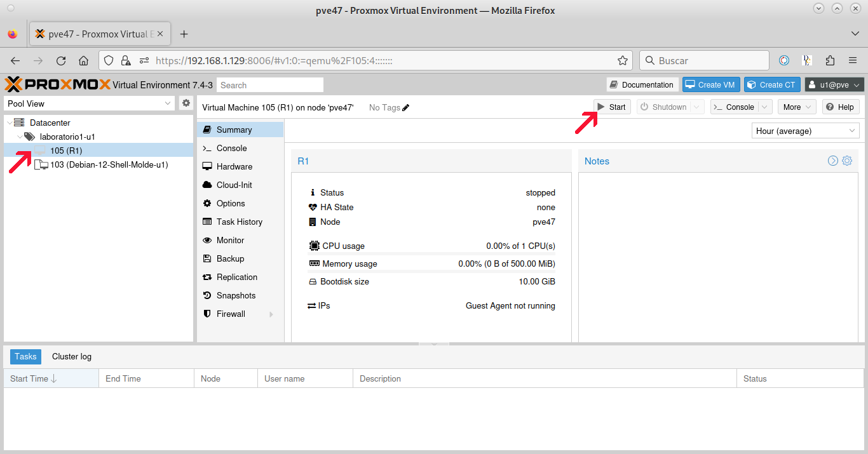Expand the Firewall submenu arrow
868x454 pixels.
pyautogui.click(x=271, y=314)
